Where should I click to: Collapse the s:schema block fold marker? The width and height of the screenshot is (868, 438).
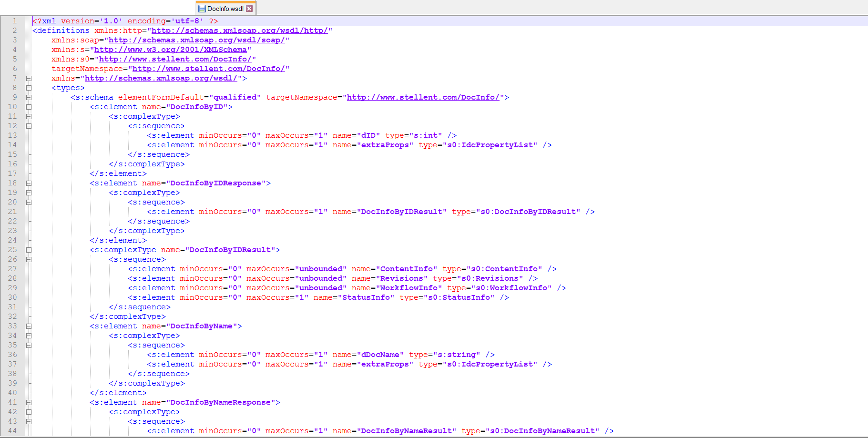coord(29,97)
